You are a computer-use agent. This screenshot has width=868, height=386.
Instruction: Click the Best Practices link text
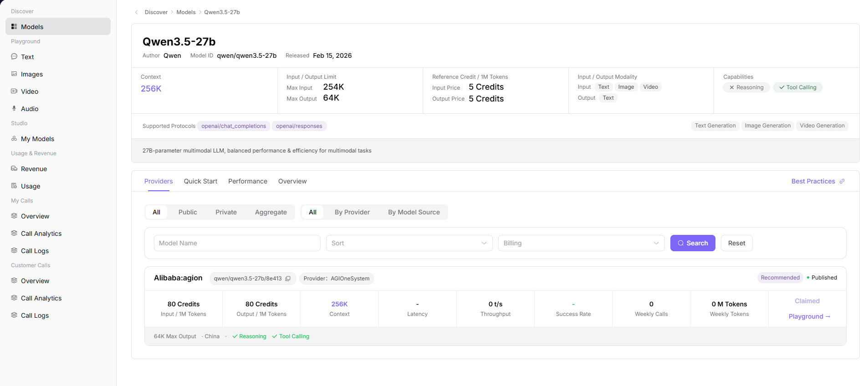(x=813, y=181)
